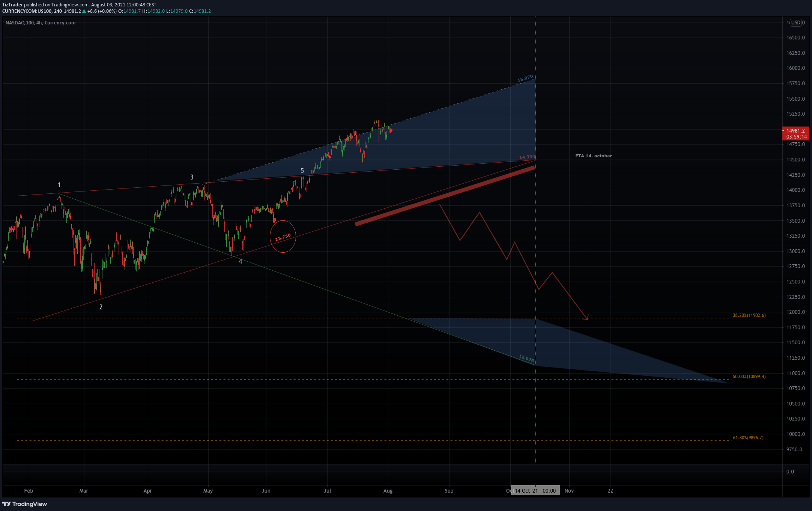This screenshot has width=812, height=511.
Task: Click the wave label 3 near late April
Action: (x=192, y=177)
